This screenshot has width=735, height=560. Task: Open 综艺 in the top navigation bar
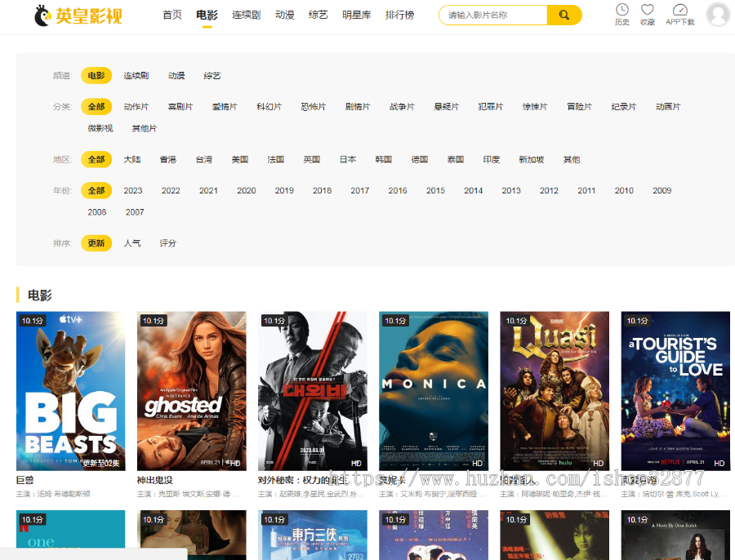[x=318, y=15]
